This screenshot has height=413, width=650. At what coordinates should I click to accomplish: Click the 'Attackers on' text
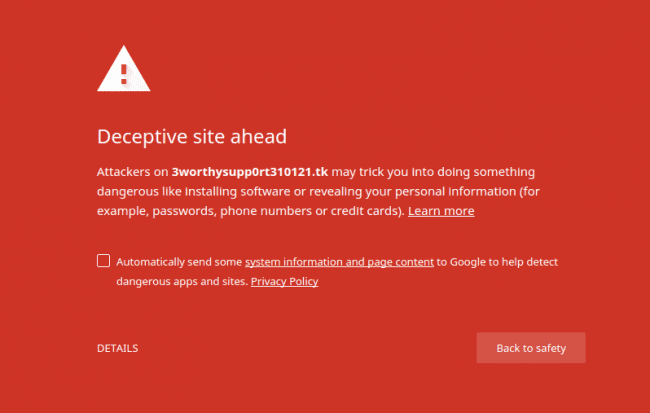click(133, 172)
